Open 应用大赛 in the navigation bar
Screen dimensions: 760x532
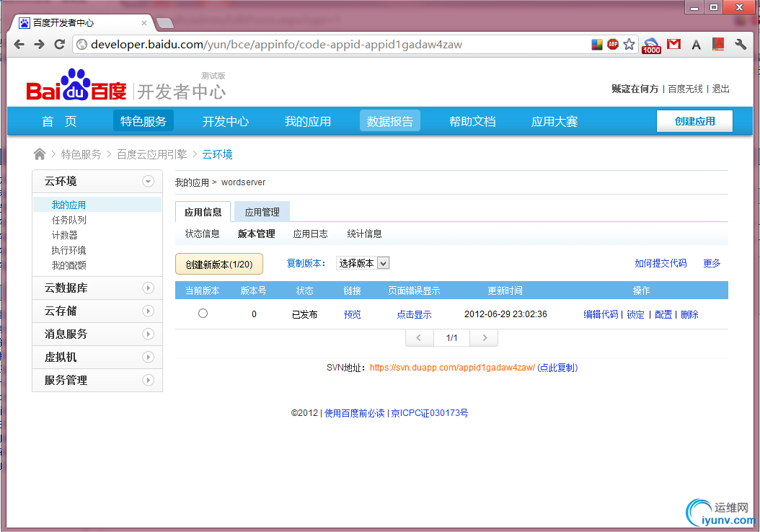point(554,121)
